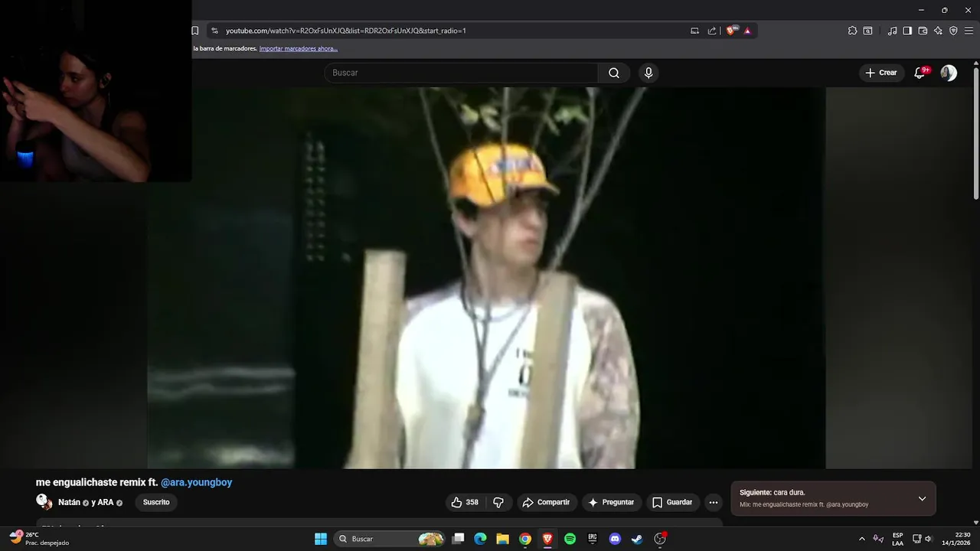The image size is (980, 551).
Task: Open the tab search toolbar icon
Action: click(x=867, y=31)
